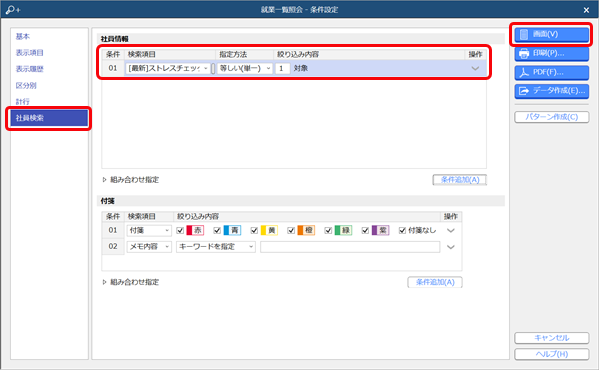Click the orange 橙 color swatch
The width and height of the screenshot is (599, 370).
point(306,231)
